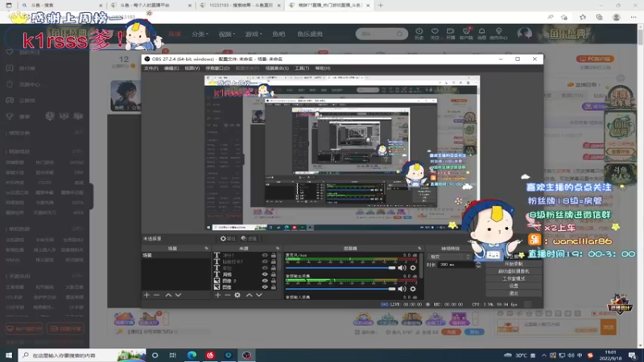Open Douyu 关注 heart icon
644x362 pixels.
tap(435, 34)
